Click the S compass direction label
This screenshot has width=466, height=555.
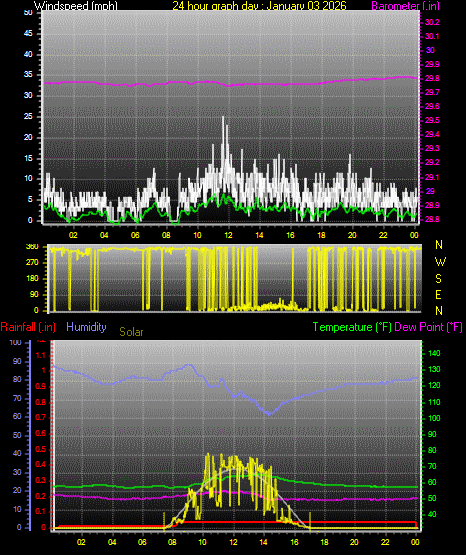(438, 279)
